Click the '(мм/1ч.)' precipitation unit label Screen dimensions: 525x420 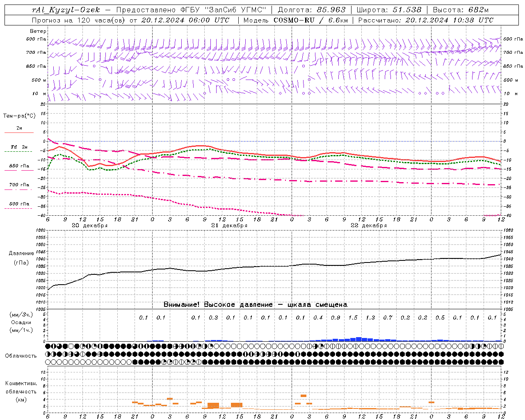(21, 330)
